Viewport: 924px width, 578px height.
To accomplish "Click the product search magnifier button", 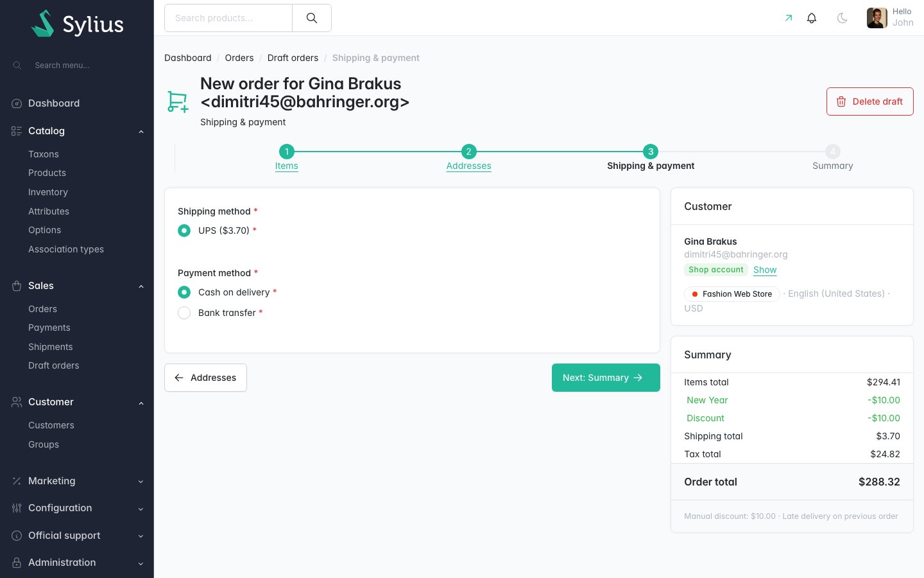I will tap(312, 18).
